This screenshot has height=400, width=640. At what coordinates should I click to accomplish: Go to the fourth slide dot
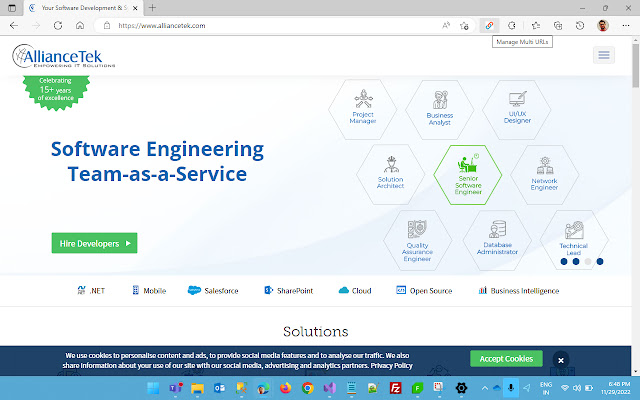[x=600, y=262]
